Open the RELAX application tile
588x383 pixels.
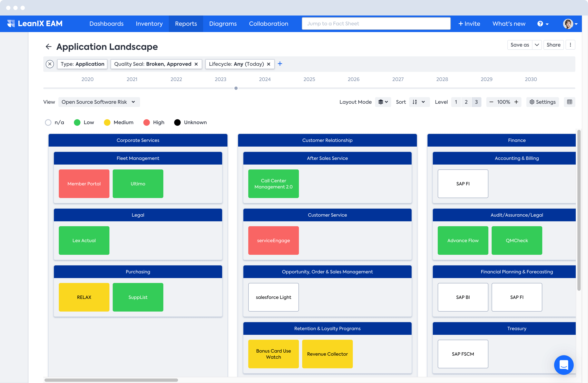coord(84,297)
